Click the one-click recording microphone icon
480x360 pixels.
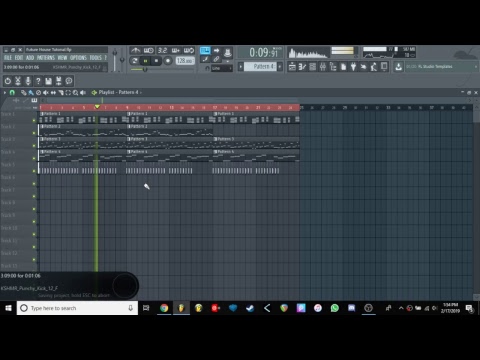(x=28, y=81)
